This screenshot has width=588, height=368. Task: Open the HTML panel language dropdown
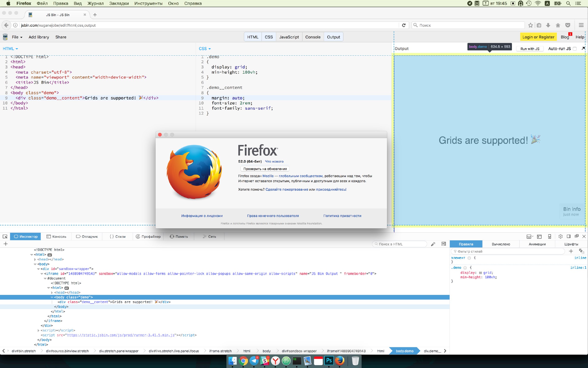point(10,49)
